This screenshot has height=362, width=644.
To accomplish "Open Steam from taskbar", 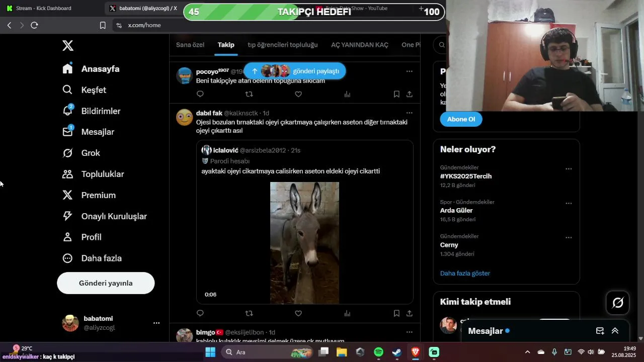I will coord(397,352).
